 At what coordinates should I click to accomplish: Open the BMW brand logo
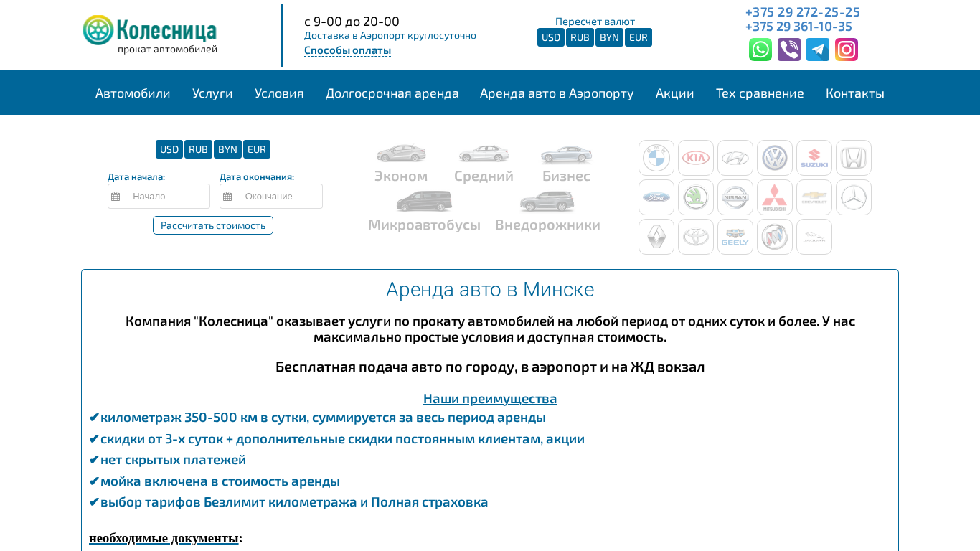tap(656, 158)
